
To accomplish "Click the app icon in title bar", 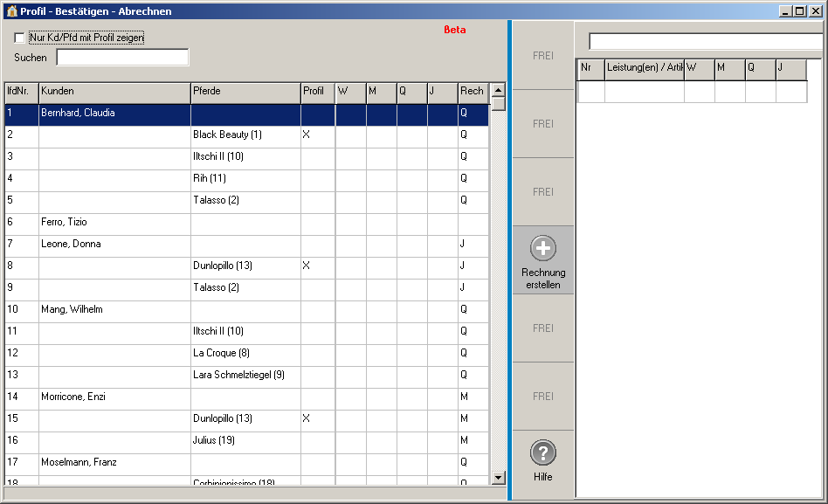I will point(11,11).
